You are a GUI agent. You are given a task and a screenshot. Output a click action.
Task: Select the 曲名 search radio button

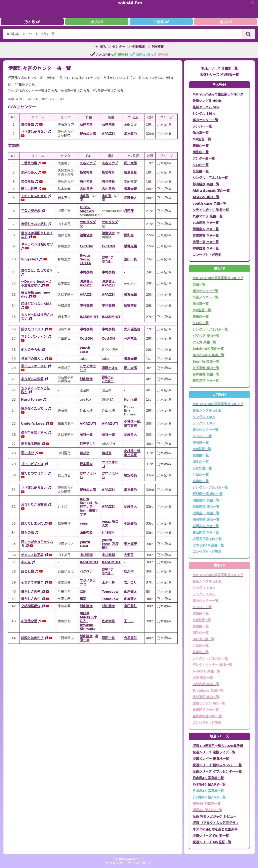point(96,47)
